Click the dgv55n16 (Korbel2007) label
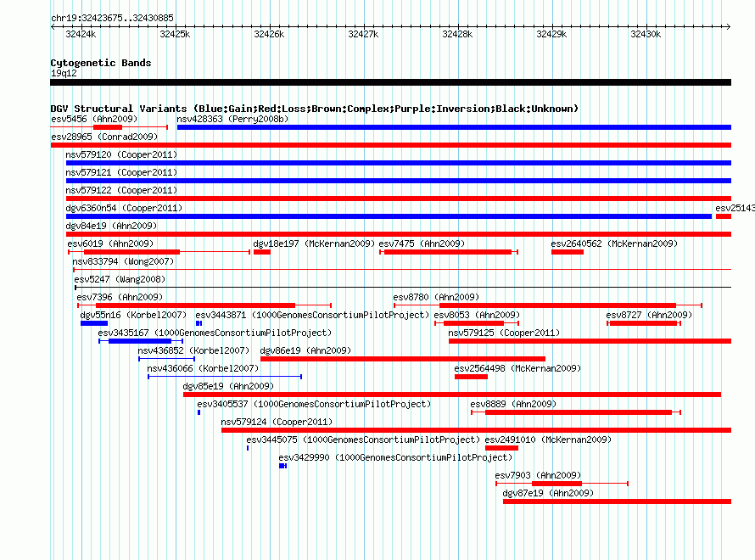 tap(133, 315)
